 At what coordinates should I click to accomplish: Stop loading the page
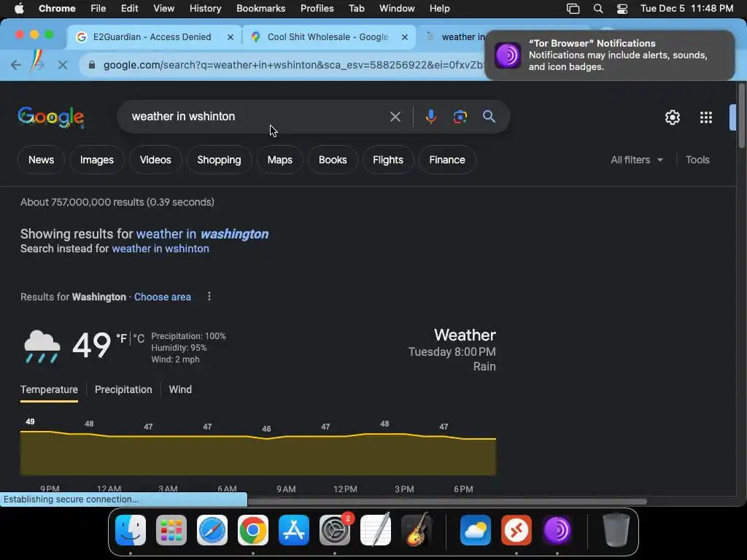click(x=63, y=65)
